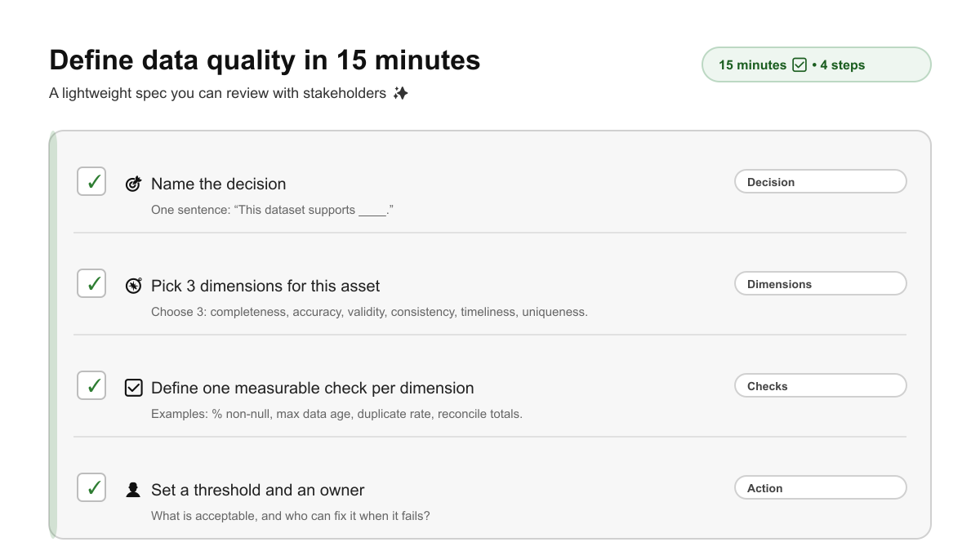
Task: Toggle the checkbox for "Pick 3 dimensions for this asset"
Action: click(91, 282)
